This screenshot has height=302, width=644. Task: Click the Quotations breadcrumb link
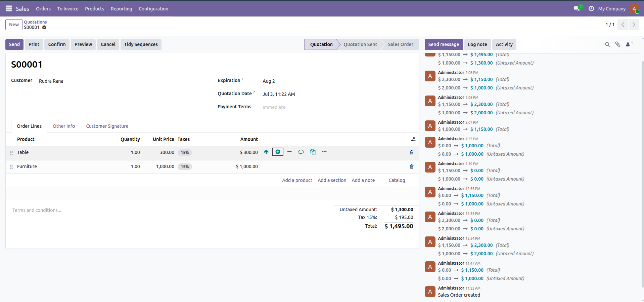(x=35, y=22)
